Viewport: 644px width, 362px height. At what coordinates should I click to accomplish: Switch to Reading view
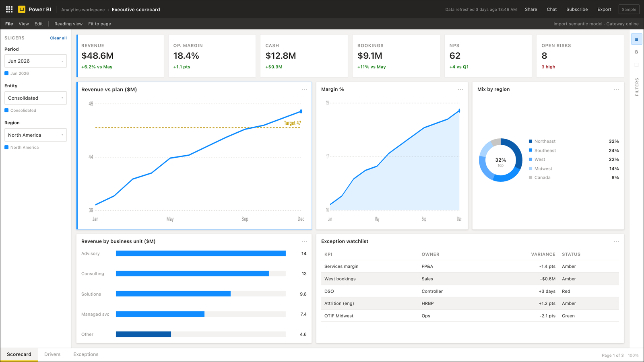tap(68, 24)
